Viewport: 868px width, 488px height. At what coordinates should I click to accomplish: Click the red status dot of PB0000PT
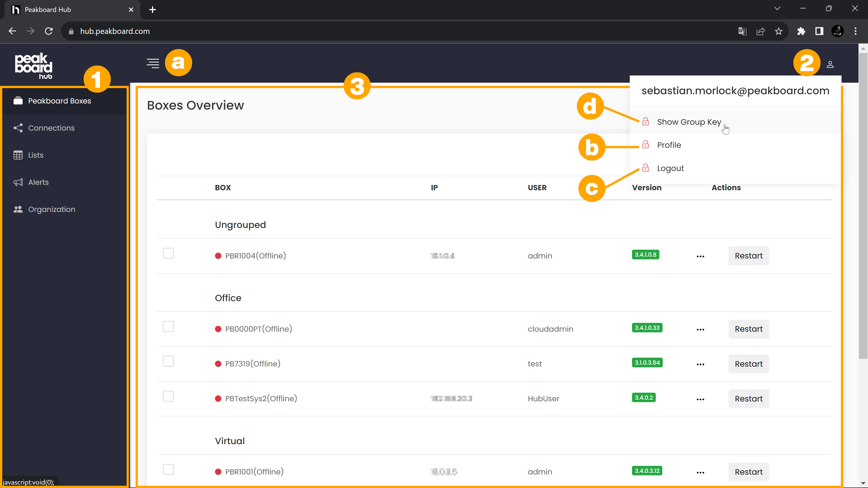(218, 329)
